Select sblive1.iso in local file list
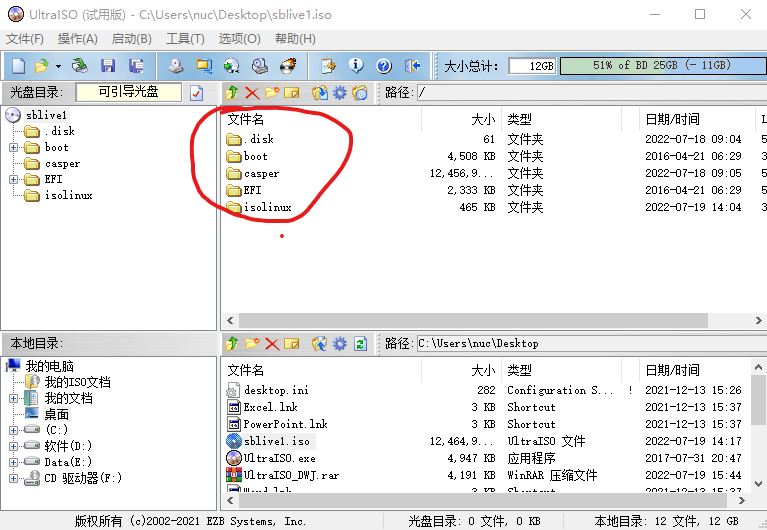This screenshot has width=767, height=530. (276, 441)
